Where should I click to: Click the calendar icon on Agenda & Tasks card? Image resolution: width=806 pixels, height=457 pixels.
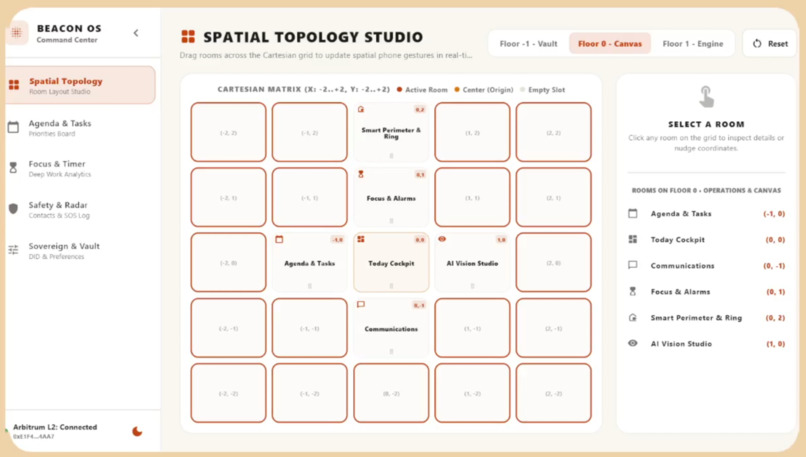(x=280, y=240)
